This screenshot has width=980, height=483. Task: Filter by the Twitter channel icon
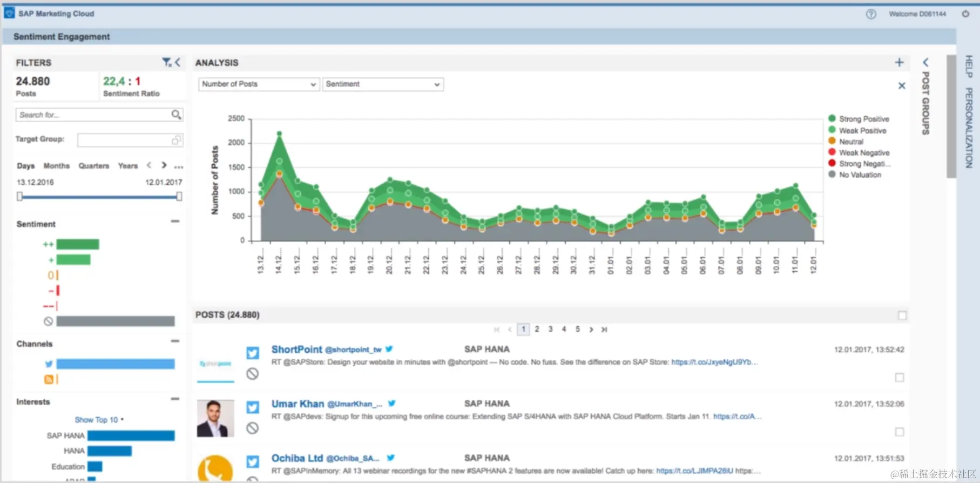pyautogui.click(x=49, y=364)
